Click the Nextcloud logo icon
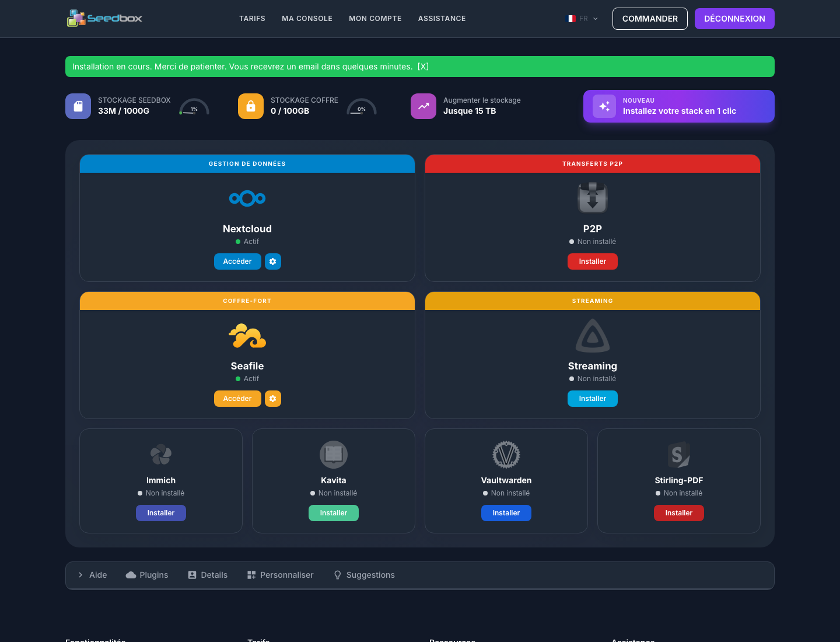The height and width of the screenshot is (642, 840). point(247,198)
